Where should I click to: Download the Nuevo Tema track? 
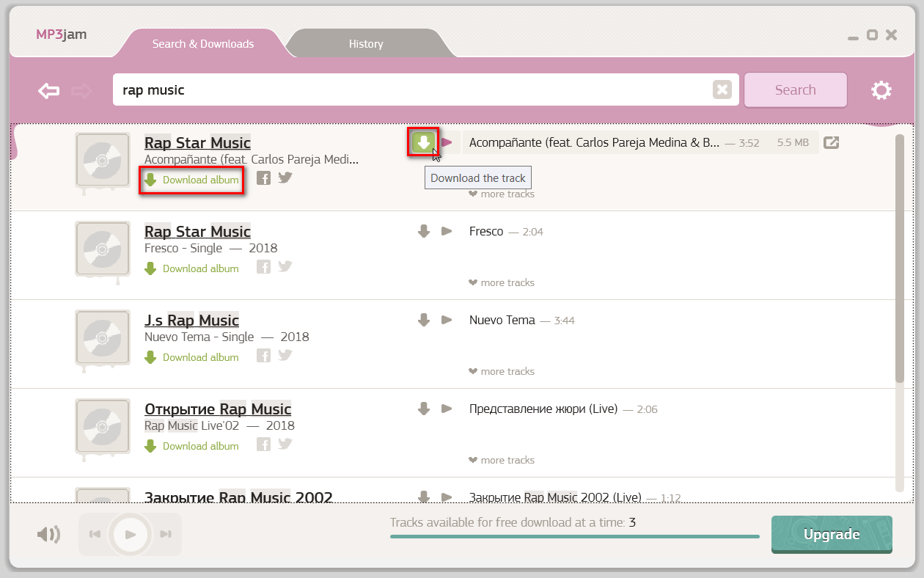423,321
